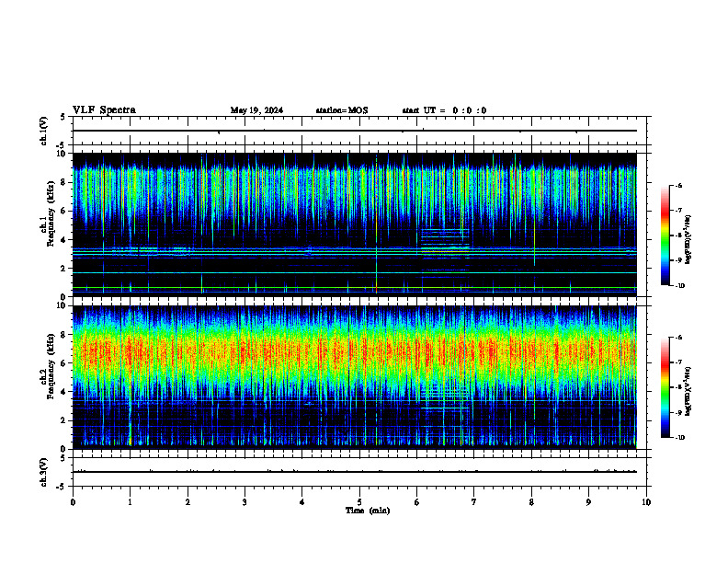Screen dimensions: 728x563
Task: Click the "-10" label on ch.1 color bar
Action: tap(679, 286)
